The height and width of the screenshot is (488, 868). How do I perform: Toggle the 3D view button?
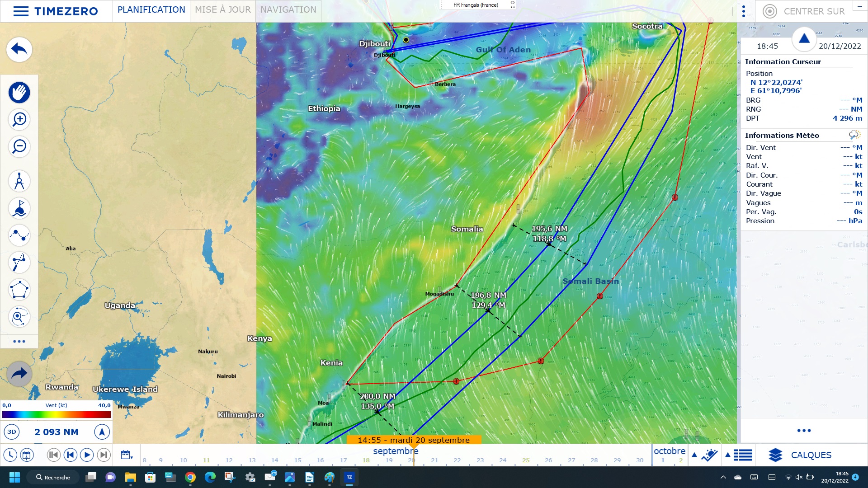click(12, 432)
